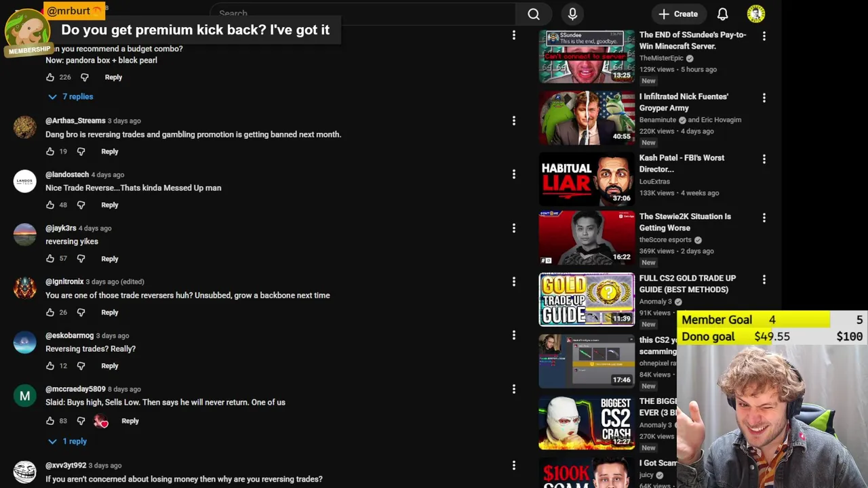The image size is (868, 488).
Task: Dislike @eskobarmog comment
Action: pos(81,366)
